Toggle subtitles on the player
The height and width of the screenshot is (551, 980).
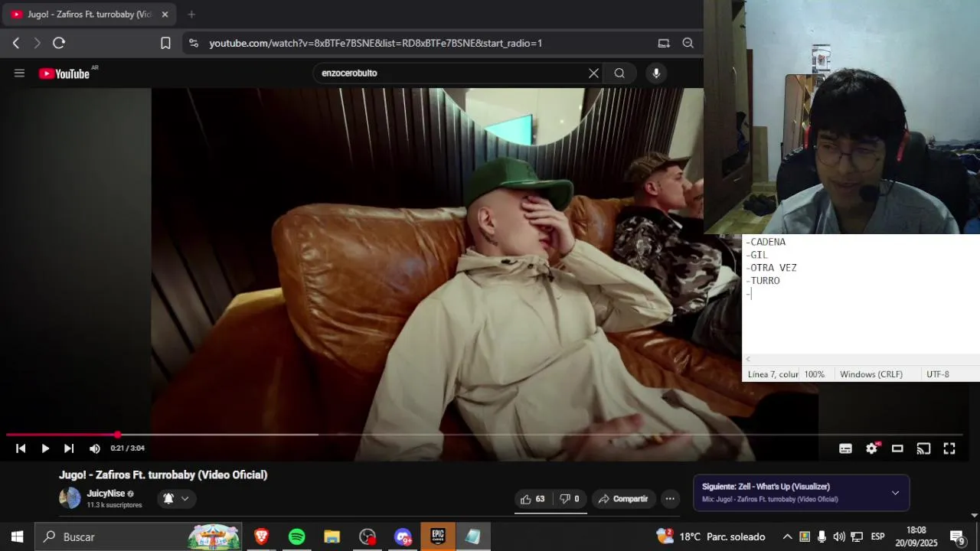pyautogui.click(x=845, y=448)
